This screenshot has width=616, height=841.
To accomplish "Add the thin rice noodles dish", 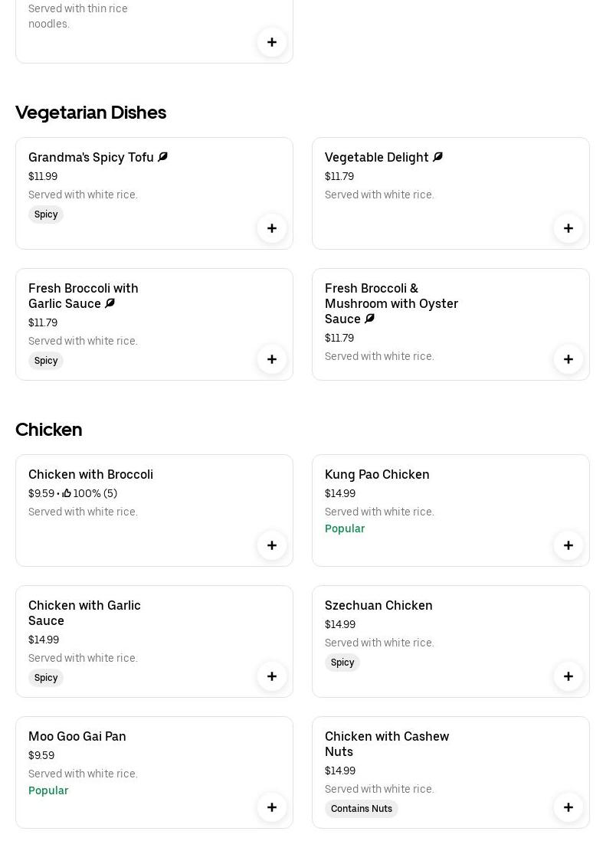I will tap(272, 42).
